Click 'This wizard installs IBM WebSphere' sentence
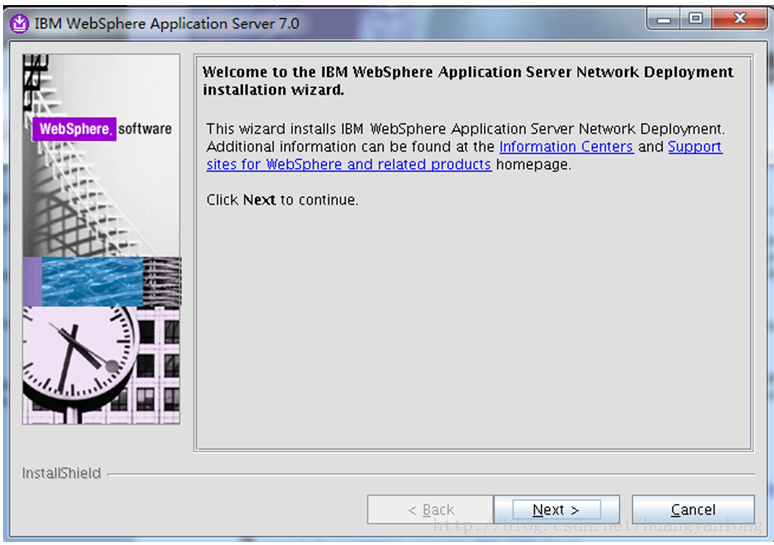This screenshot has height=545, width=774. pyautogui.click(x=465, y=129)
